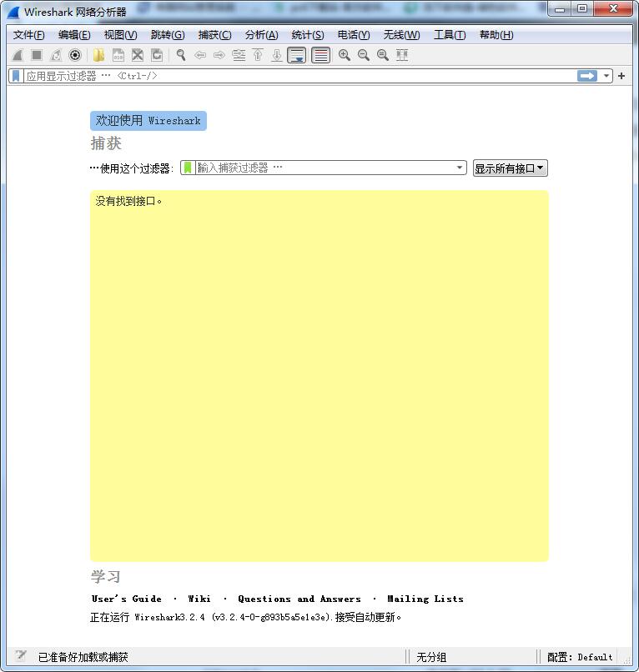This screenshot has height=672, width=639.
Task: Click the apply display filter arrow button
Action: click(587, 76)
